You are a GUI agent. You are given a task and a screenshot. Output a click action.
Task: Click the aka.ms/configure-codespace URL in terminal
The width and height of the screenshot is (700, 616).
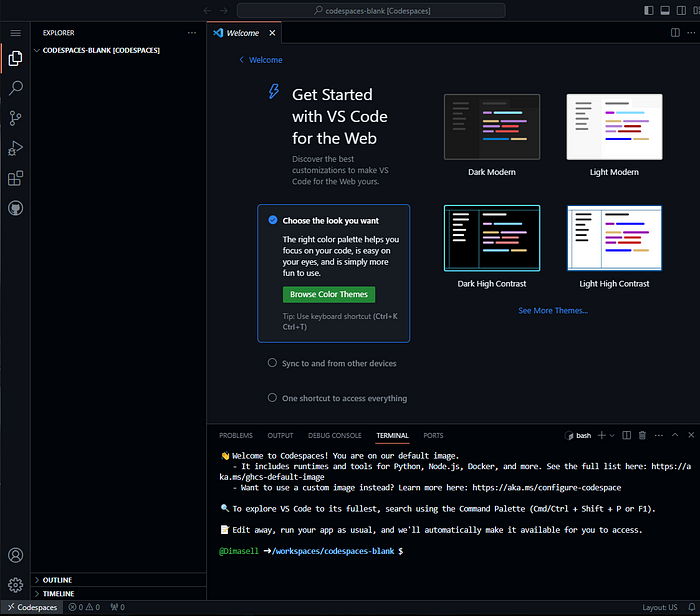click(546, 487)
